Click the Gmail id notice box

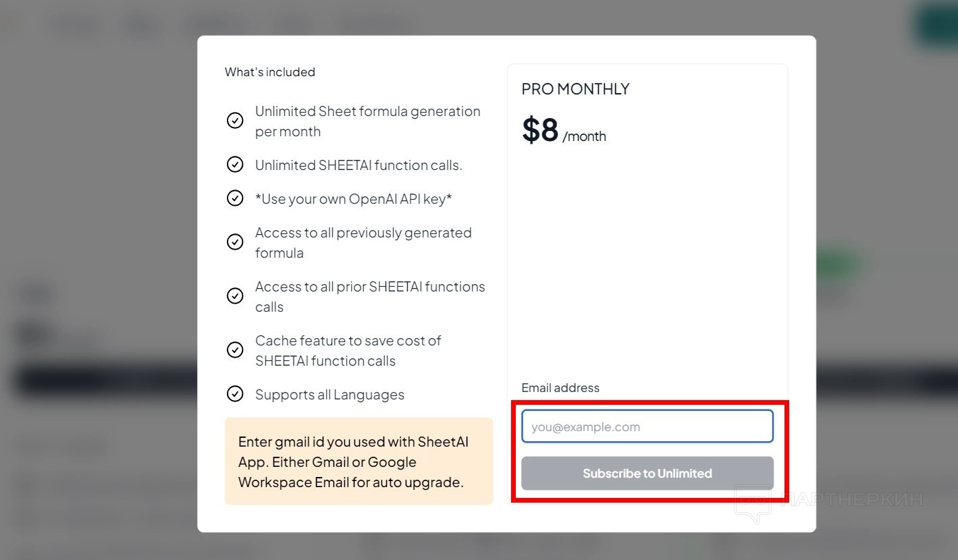pos(358,461)
